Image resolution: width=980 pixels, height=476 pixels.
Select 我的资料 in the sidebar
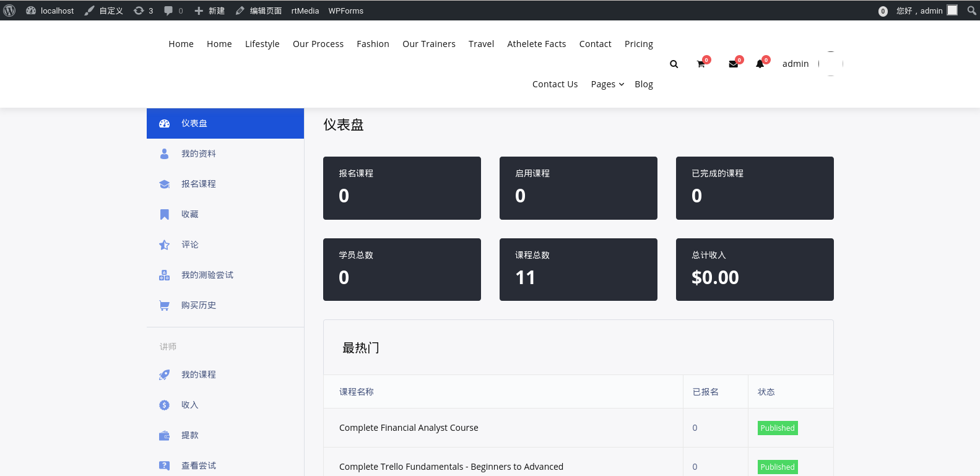click(198, 154)
